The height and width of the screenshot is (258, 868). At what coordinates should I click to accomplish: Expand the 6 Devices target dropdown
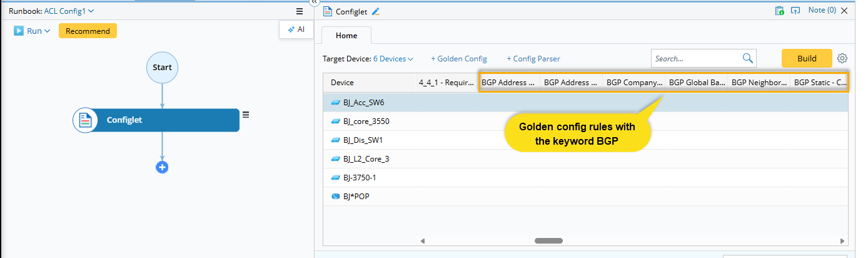coord(393,59)
